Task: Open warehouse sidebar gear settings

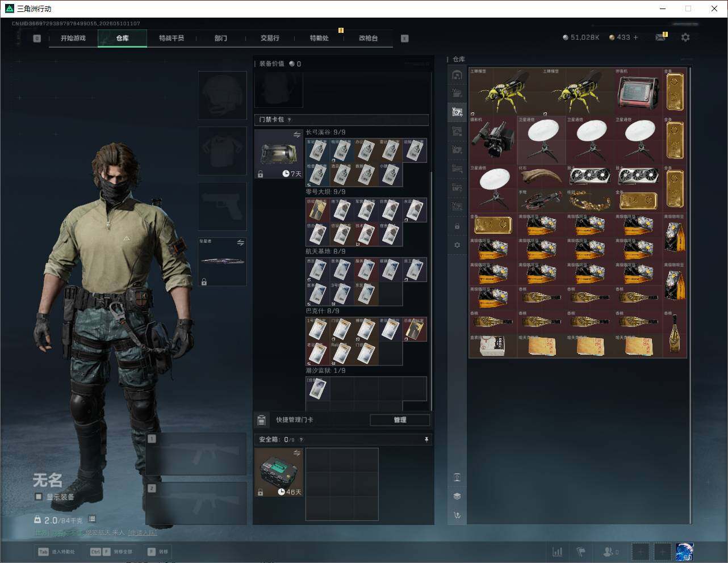Action: point(457,245)
